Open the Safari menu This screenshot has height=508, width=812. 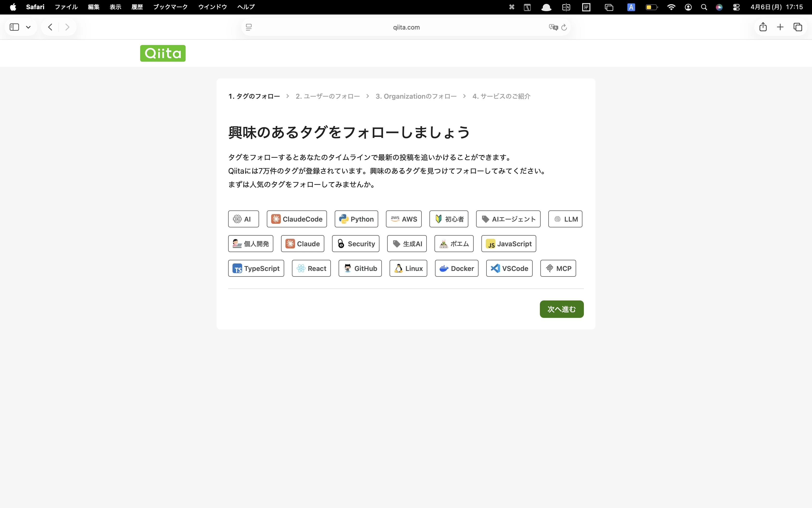(35, 7)
